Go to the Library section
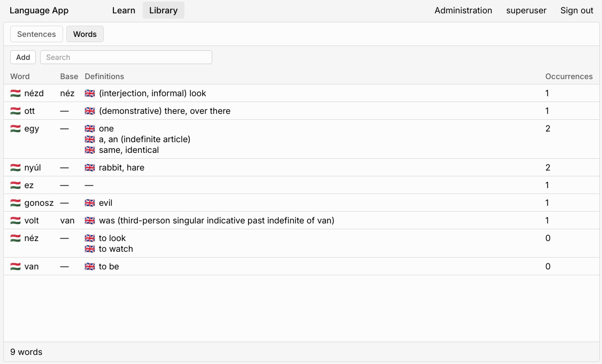602x364 pixels. (163, 10)
